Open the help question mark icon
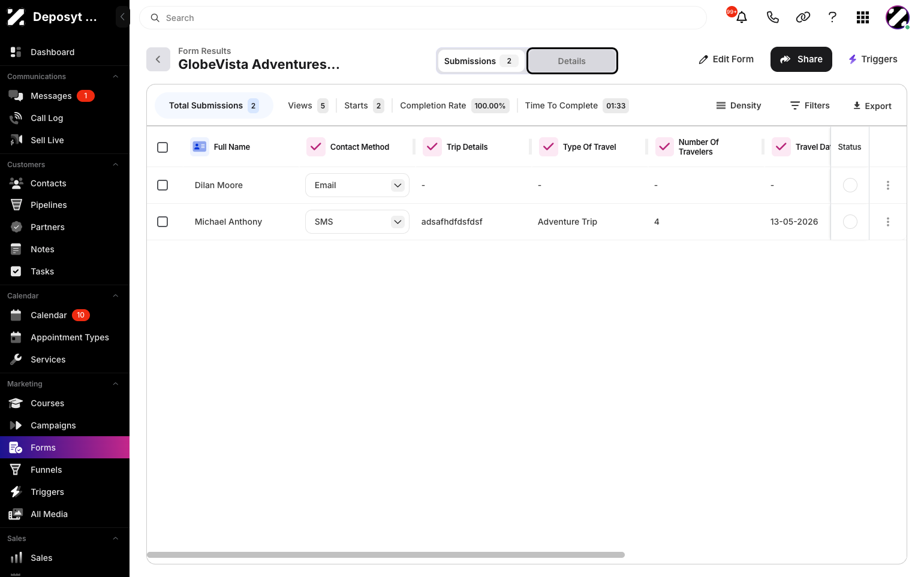 pos(832,17)
